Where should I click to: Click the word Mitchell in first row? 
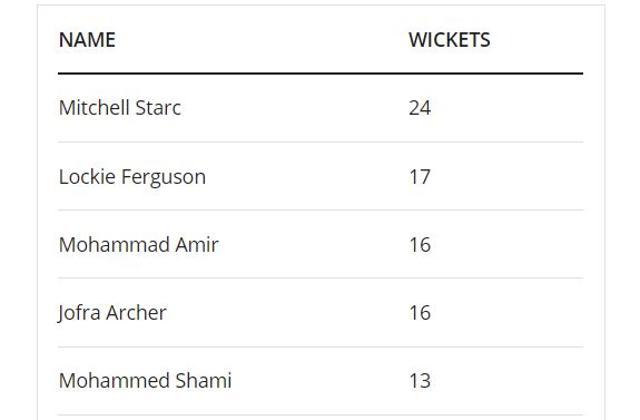[94, 108]
